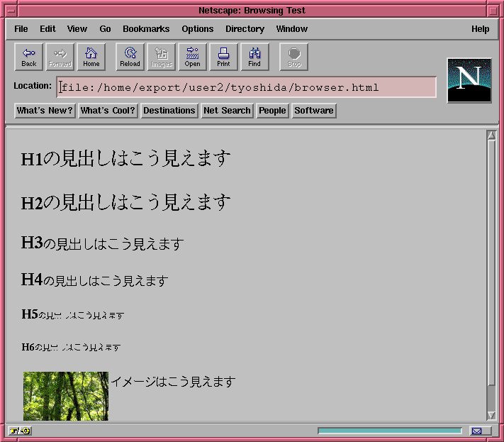This screenshot has height=442, width=504.
Task: Click the maximize button in title bar
Action: pos(493,11)
